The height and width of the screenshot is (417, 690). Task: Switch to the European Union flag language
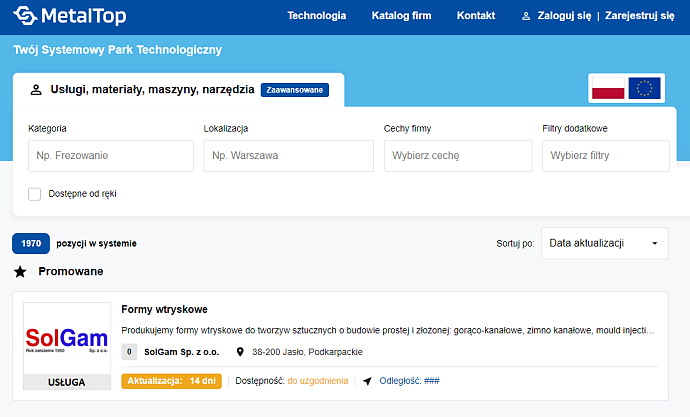645,89
